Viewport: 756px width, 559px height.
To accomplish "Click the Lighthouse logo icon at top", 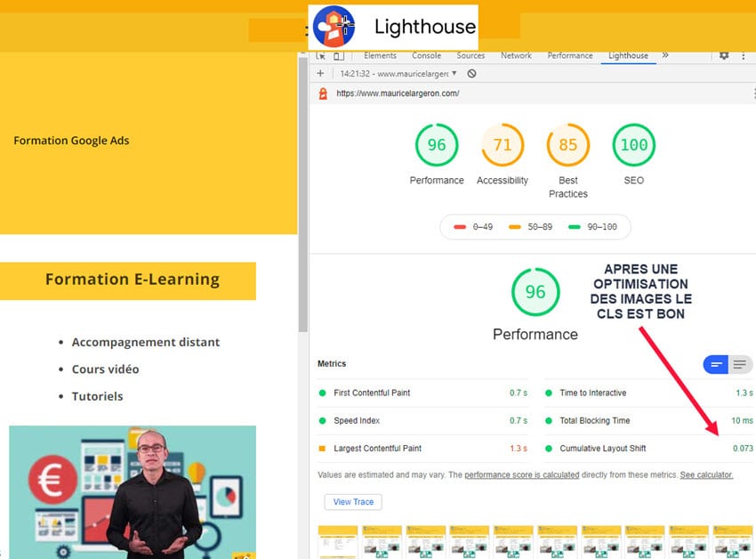I will [x=334, y=26].
